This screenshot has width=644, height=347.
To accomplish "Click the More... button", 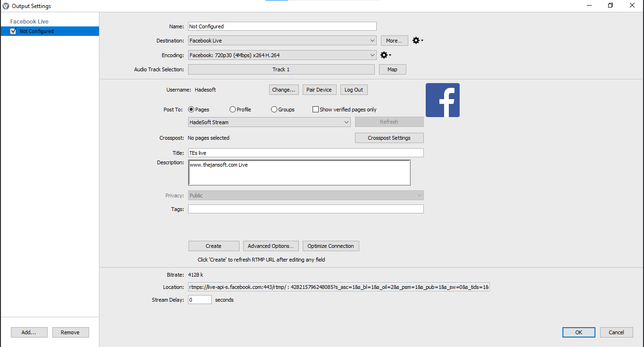I will [x=394, y=41].
